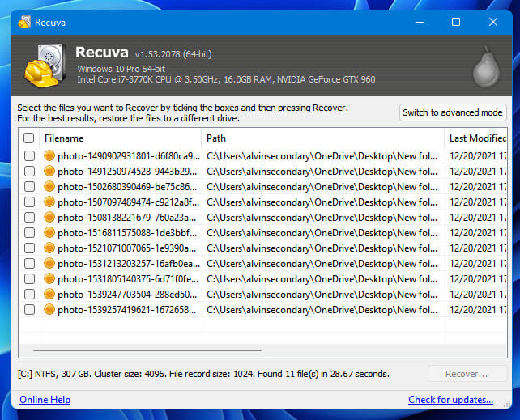Screen dimensions: 520x420
Task: Minimize the Recuva window
Action: pyautogui.click(x=420, y=22)
